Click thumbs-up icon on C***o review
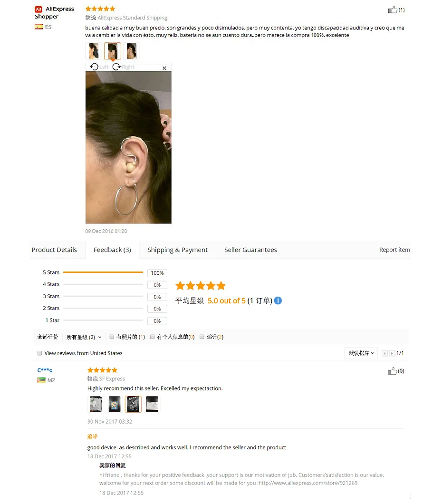The height and width of the screenshot is (504, 442). 392,371
